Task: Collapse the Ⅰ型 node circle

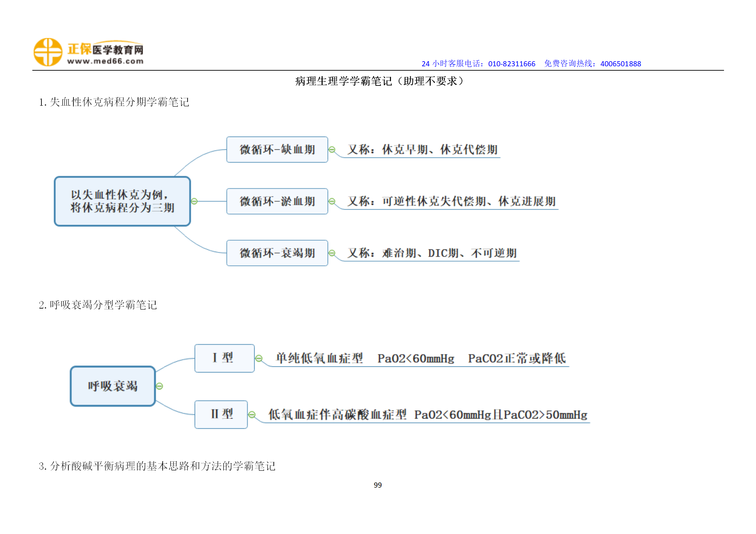Action: coord(259,358)
